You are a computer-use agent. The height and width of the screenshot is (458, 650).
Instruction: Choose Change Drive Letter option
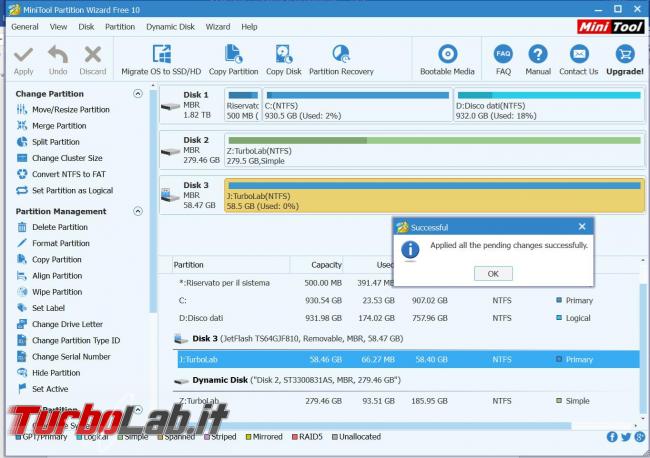pos(60,324)
